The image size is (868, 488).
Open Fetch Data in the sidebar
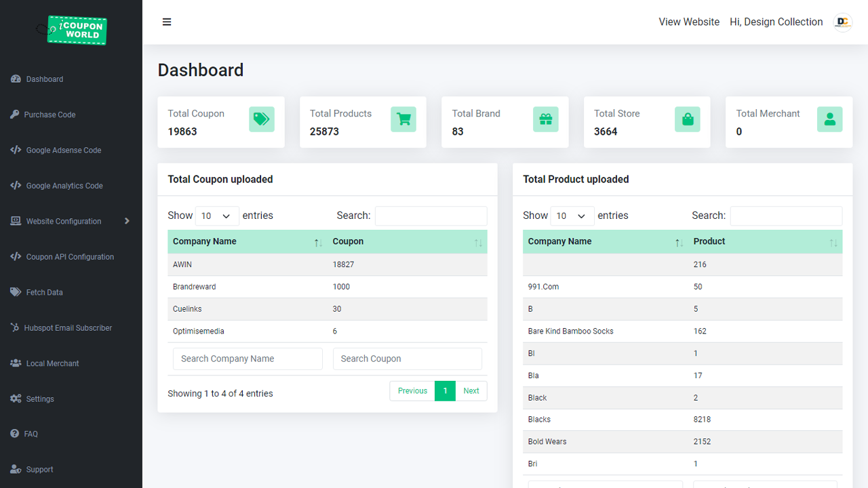(44, 293)
